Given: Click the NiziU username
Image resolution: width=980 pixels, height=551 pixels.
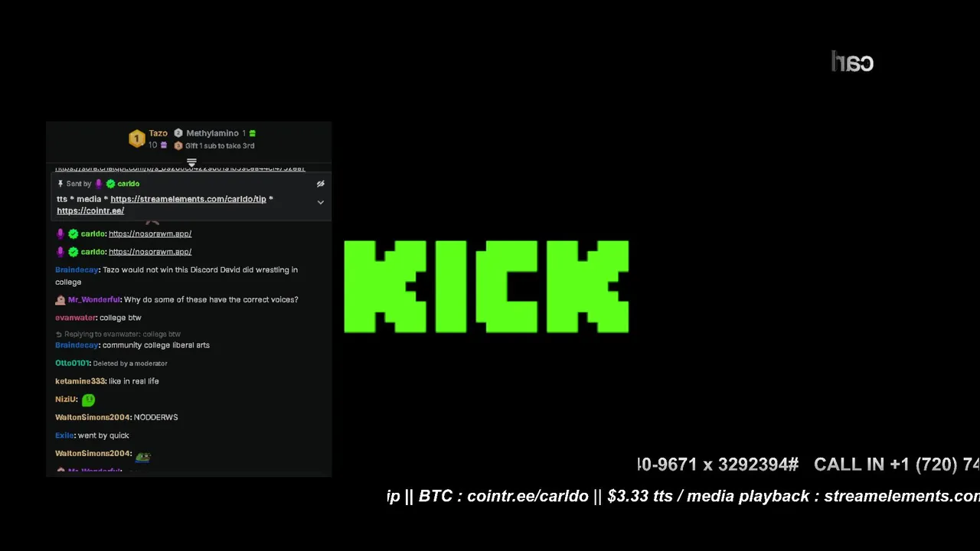Looking at the screenshot, I should [x=66, y=399].
